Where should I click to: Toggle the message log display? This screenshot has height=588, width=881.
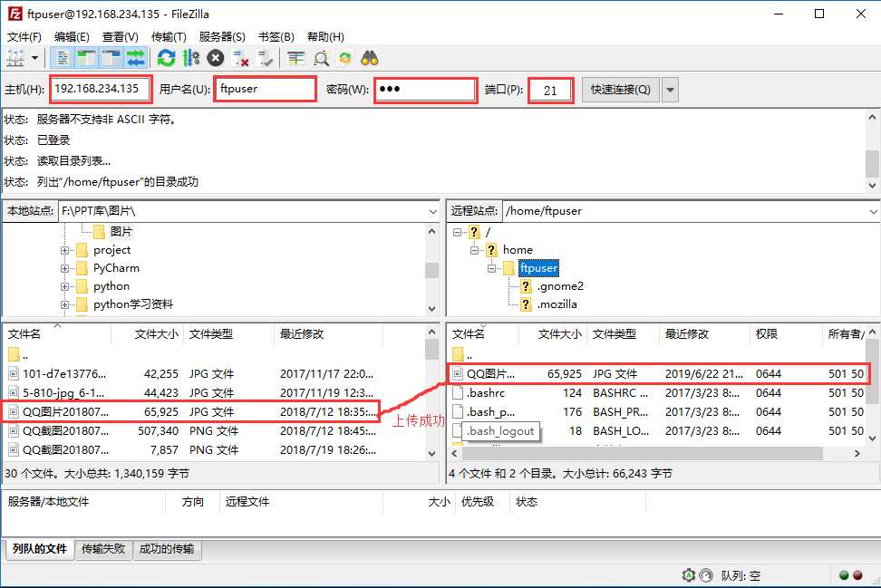point(63,58)
